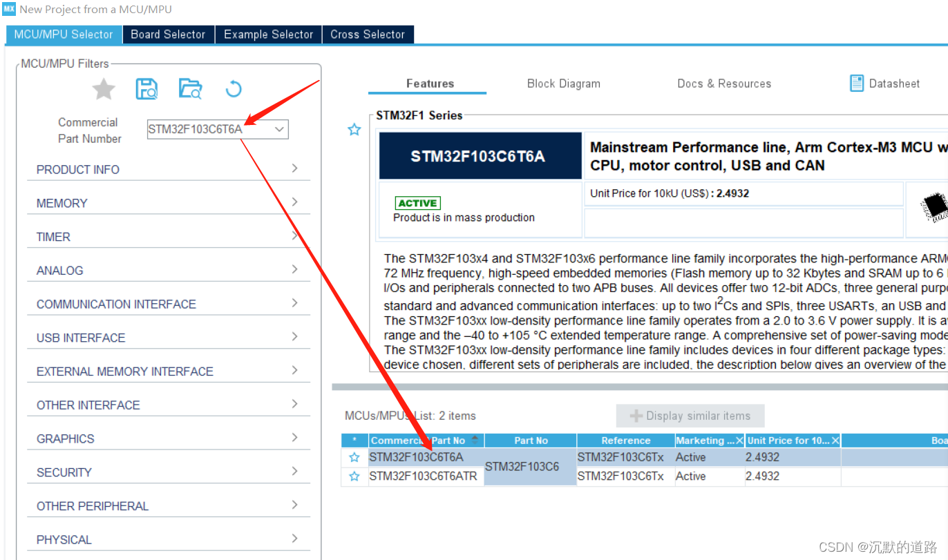Click the horizontal scrollbar below features pane
This screenshot has height=560, width=948.
[x=640, y=387]
